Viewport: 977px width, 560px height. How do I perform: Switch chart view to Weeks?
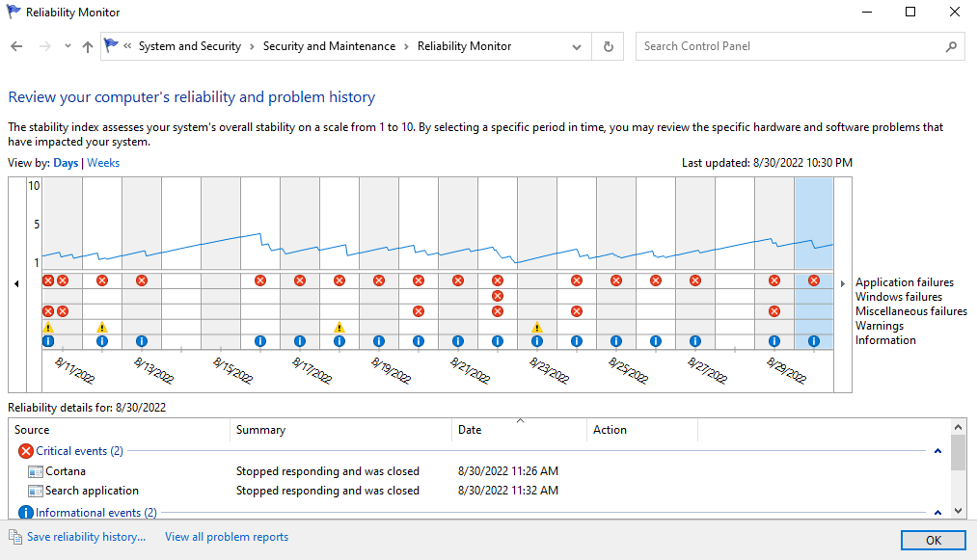click(x=103, y=163)
